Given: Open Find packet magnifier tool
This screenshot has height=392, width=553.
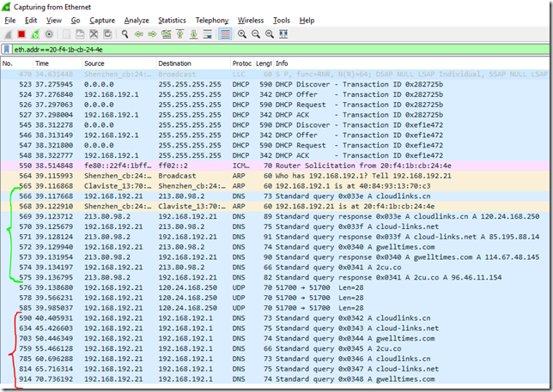Looking at the screenshot, I should [x=125, y=34].
